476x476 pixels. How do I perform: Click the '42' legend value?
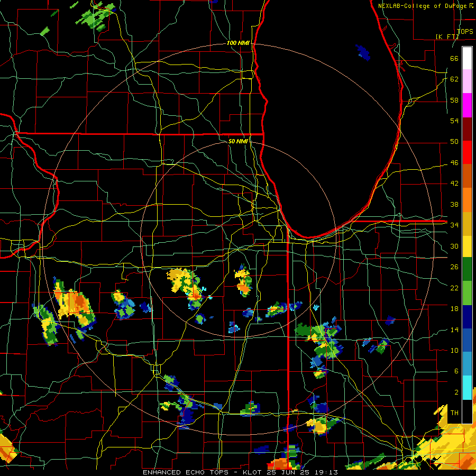pos(454,183)
